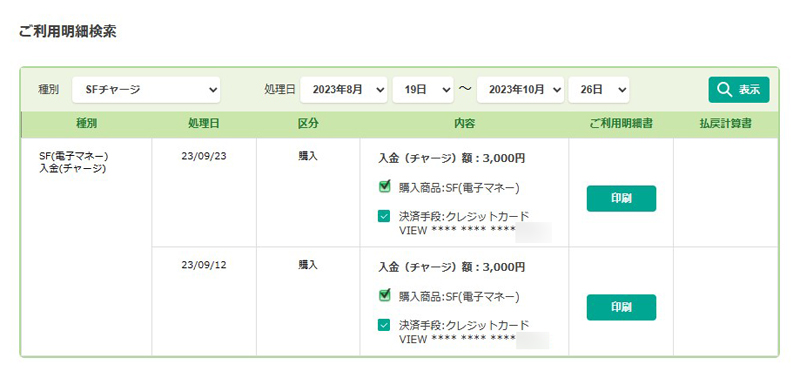Click the magnifier icon on 表示 button
This screenshot has height=378, width=800.
click(x=724, y=90)
